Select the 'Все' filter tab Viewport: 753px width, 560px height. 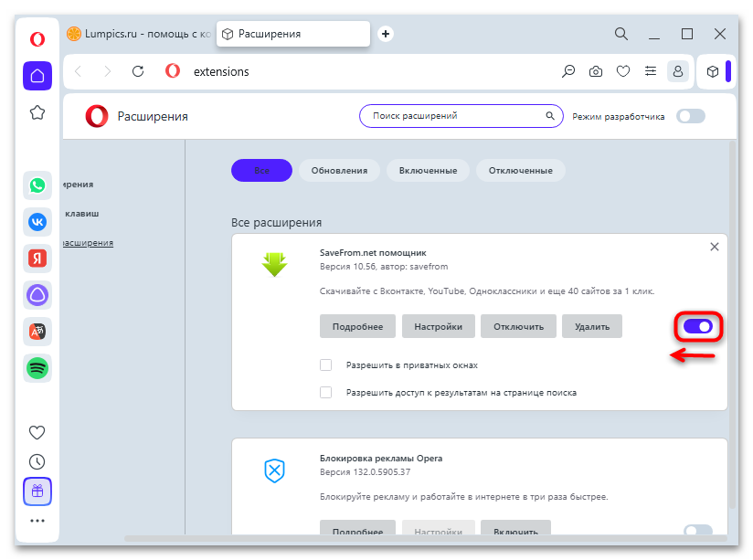pyautogui.click(x=261, y=171)
